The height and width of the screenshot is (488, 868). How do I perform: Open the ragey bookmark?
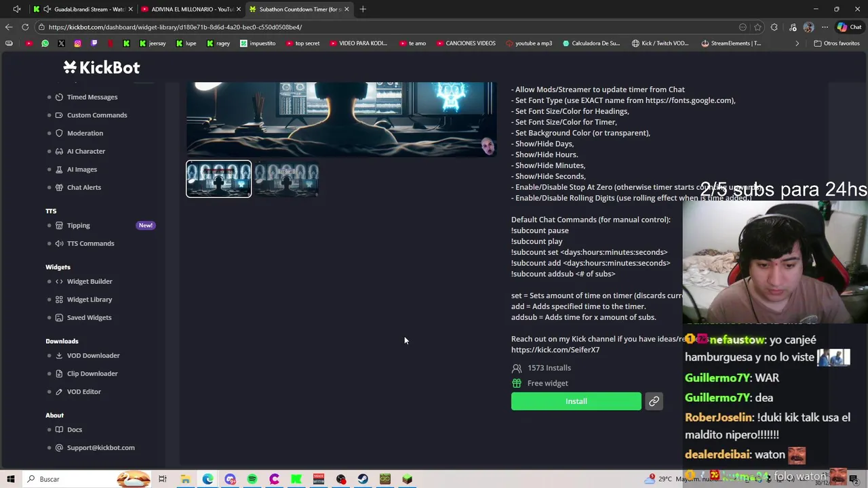tap(218, 43)
